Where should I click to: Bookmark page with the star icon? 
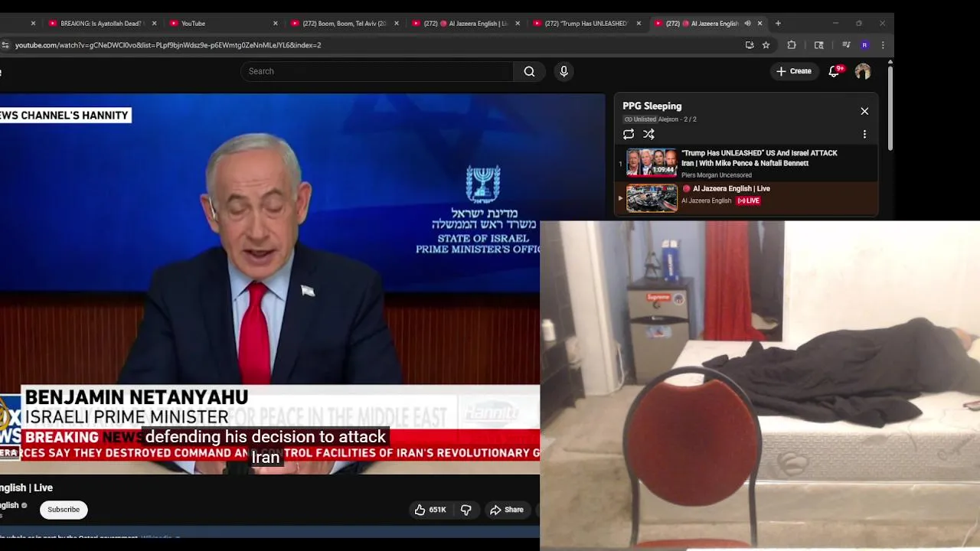(766, 45)
